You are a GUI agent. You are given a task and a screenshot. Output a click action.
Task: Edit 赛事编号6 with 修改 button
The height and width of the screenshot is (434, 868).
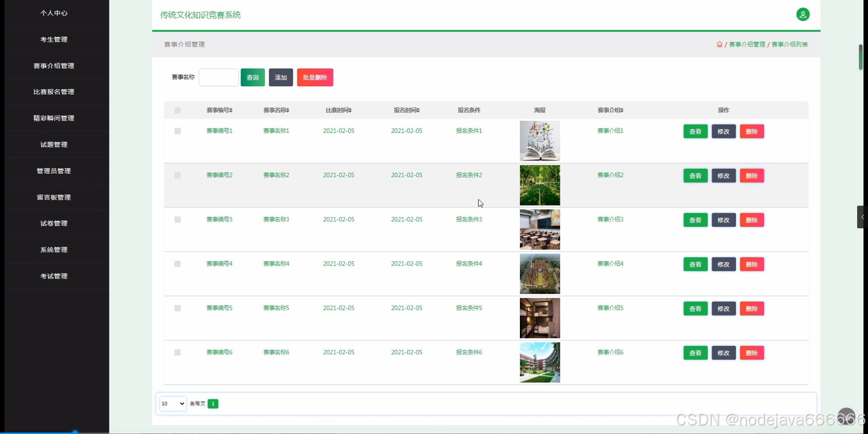(724, 353)
